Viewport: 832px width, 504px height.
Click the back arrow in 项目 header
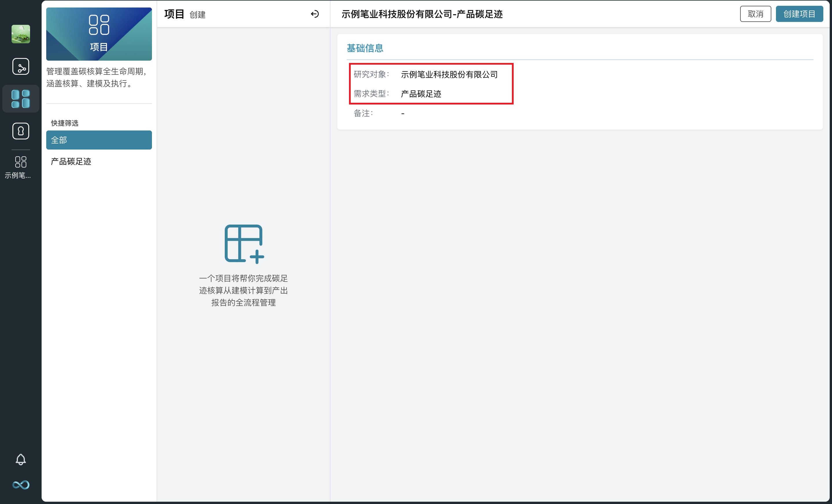(x=314, y=14)
